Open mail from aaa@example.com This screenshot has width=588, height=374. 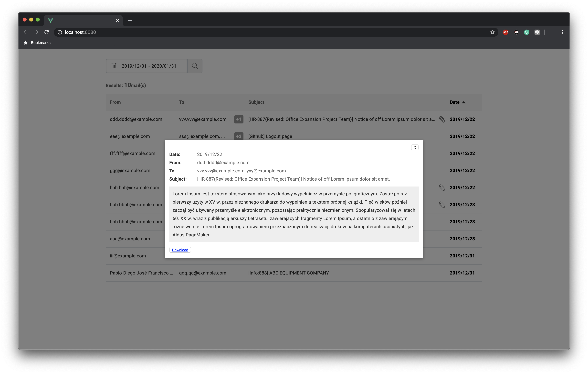[x=130, y=239]
